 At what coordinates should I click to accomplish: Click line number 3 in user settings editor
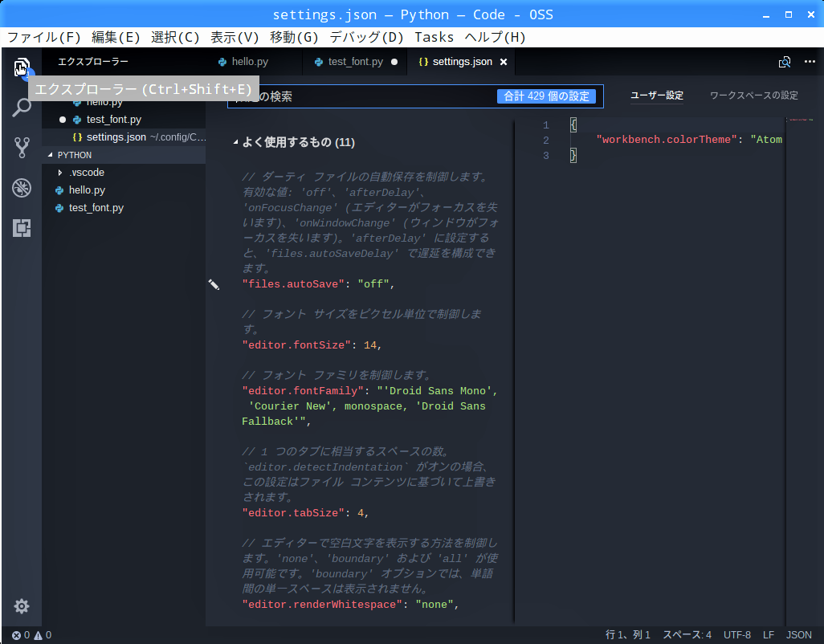pyautogui.click(x=546, y=156)
